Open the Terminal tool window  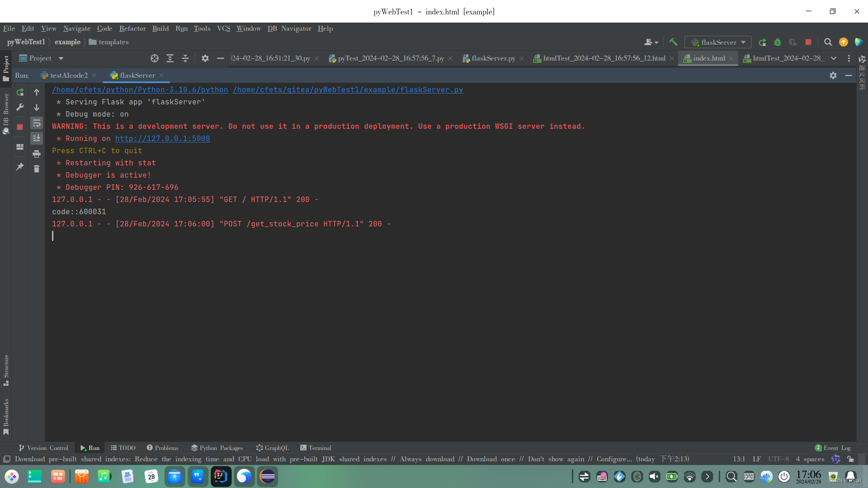316,448
